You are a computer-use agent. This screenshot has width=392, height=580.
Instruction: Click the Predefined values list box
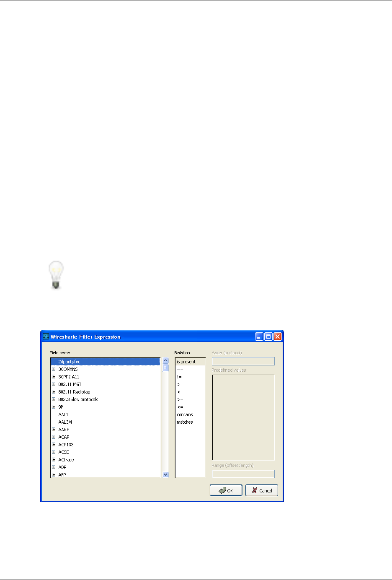click(x=243, y=417)
